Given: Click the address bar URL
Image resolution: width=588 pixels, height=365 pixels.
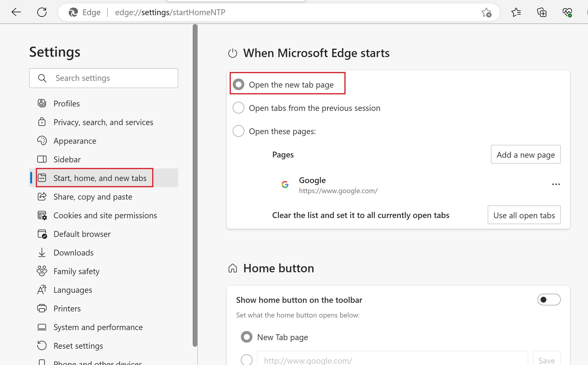Looking at the screenshot, I should 170,12.
